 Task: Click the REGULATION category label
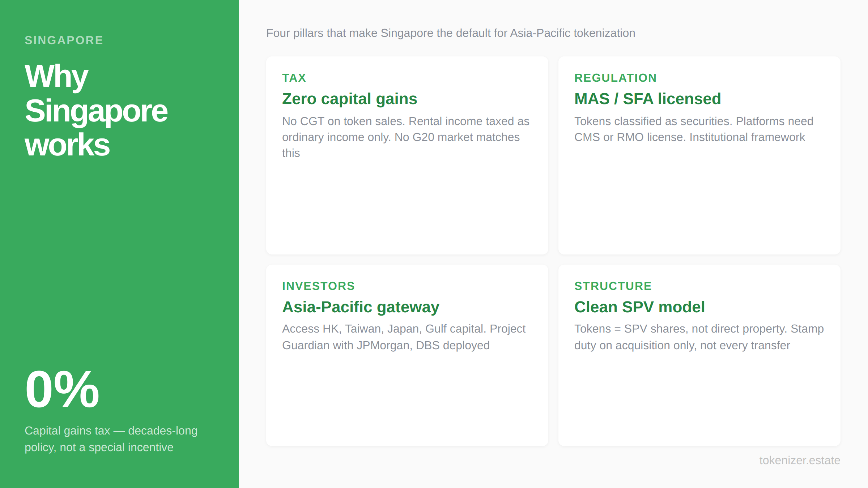pyautogui.click(x=615, y=77)
